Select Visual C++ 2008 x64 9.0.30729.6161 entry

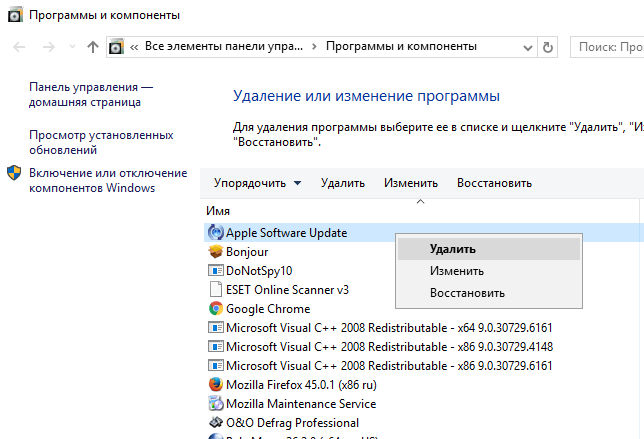(x=389, y=328)
